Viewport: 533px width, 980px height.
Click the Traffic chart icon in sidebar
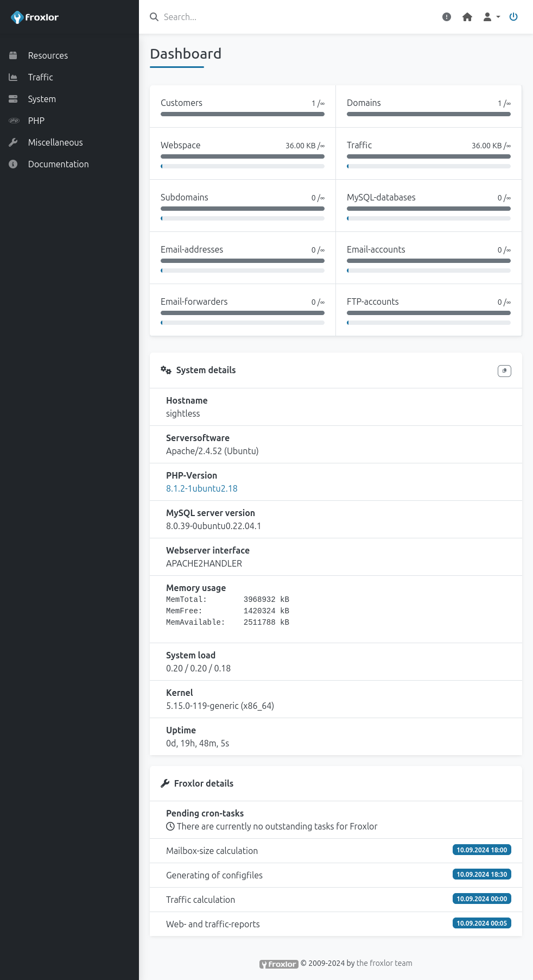click(x=13, y=77)
